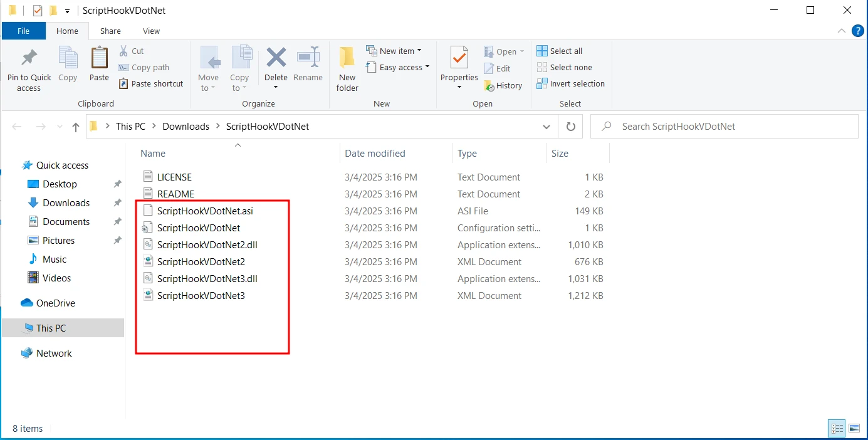Click the Cut scissors icon
The width and height of the screenshot is (868, 440).
(123, 51)
